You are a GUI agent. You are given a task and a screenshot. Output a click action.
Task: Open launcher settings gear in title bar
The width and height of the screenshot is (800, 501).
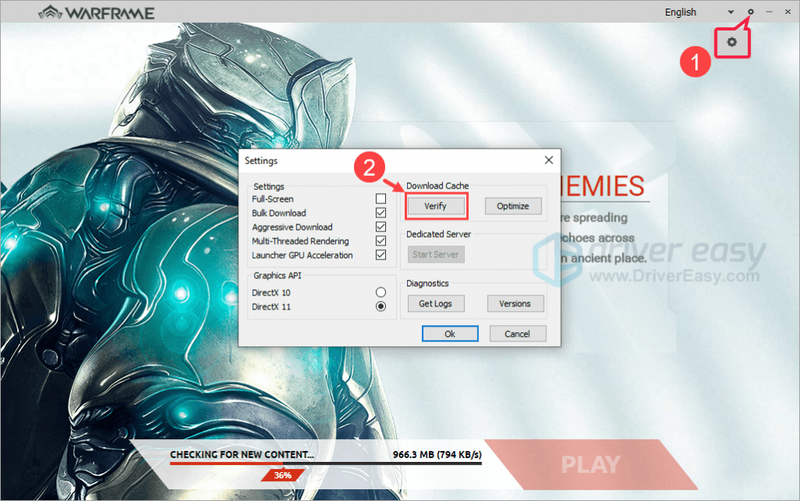coord(751,12)
